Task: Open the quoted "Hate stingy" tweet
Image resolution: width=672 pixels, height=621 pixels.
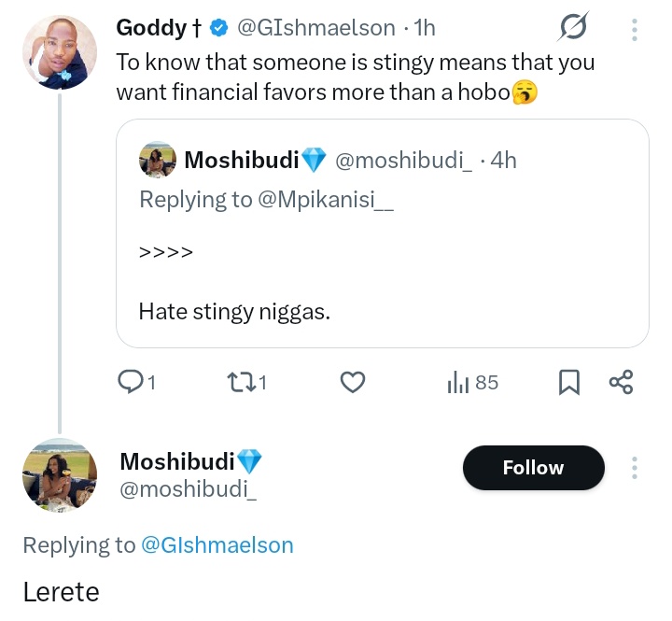Action: (x=383, y=280)
